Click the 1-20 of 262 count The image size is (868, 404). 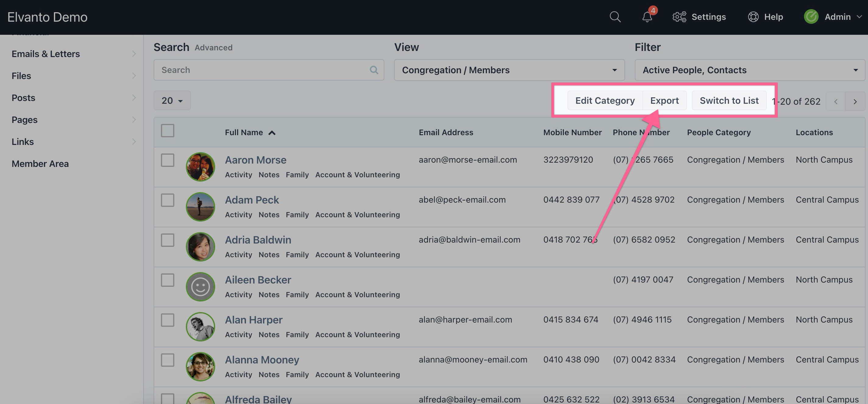coord(796,102)
